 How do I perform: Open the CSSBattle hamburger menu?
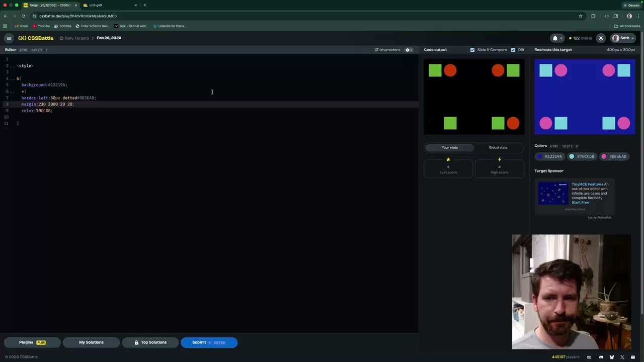pyautogui.click(x=9, y=38)
